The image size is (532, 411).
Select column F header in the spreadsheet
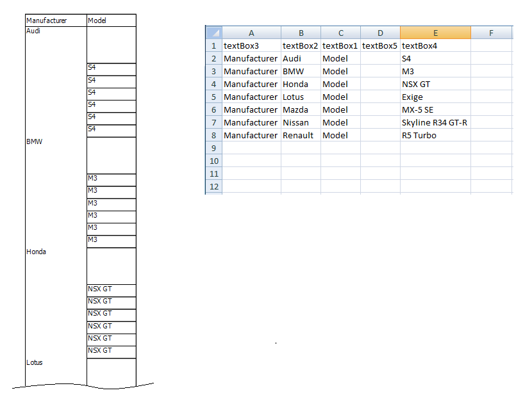click(491, 33)
